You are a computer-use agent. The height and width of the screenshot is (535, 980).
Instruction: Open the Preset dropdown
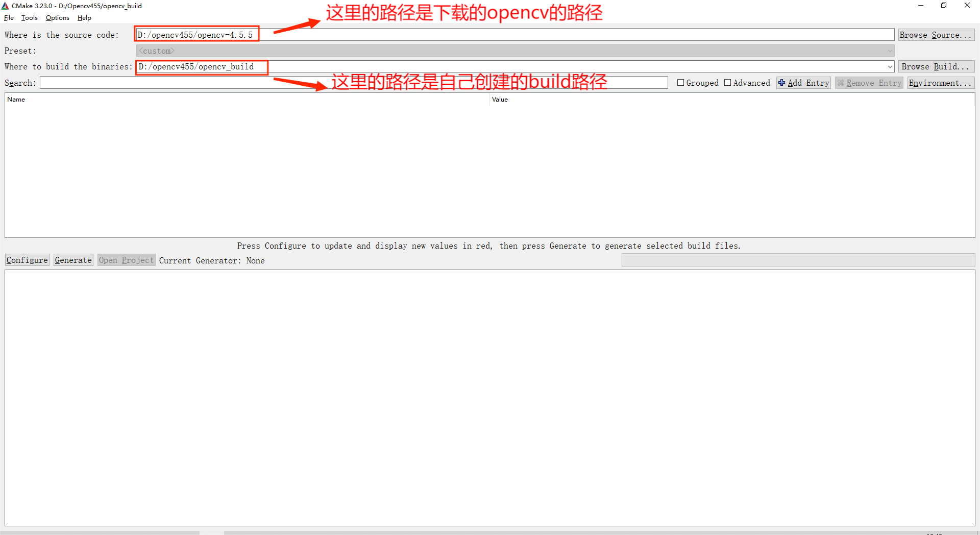[x=515, y=51]
